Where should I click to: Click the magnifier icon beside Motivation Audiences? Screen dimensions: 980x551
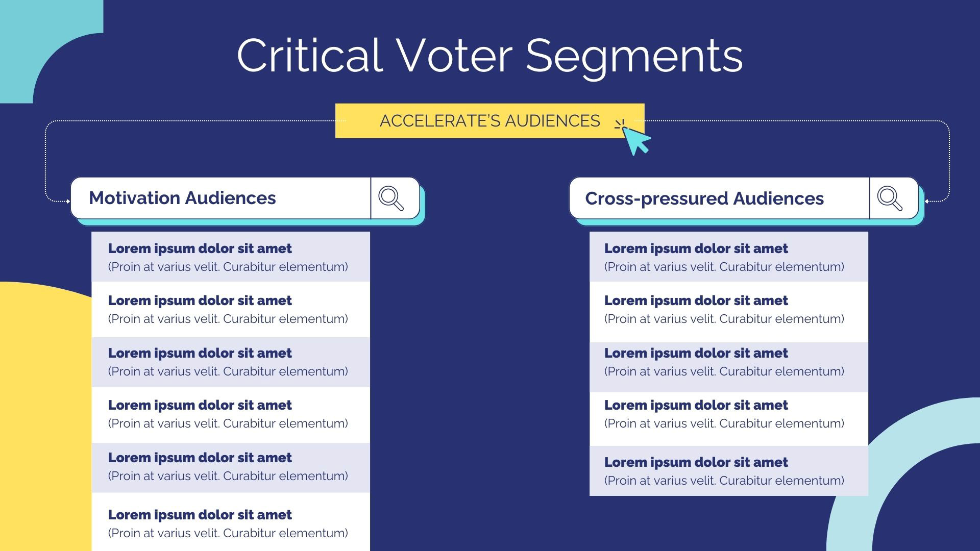[x=391, y=198]
